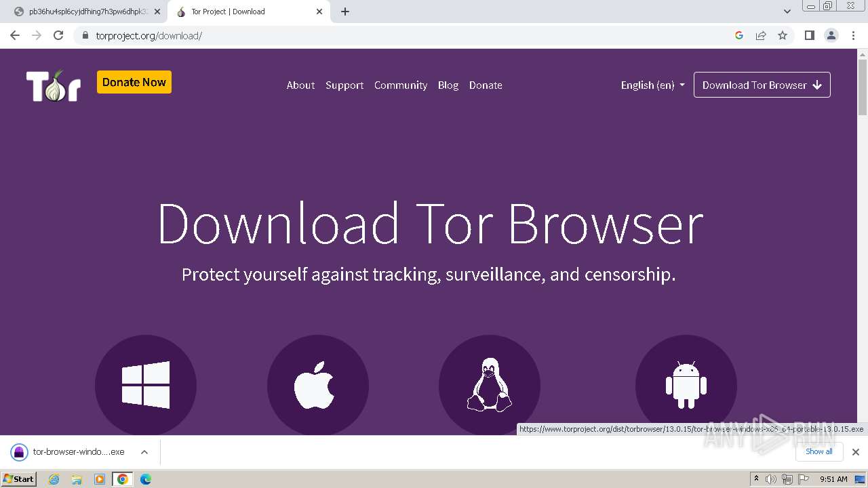Click Chrome icon in taskbar

pyautogui.click(x=123, y=479)
